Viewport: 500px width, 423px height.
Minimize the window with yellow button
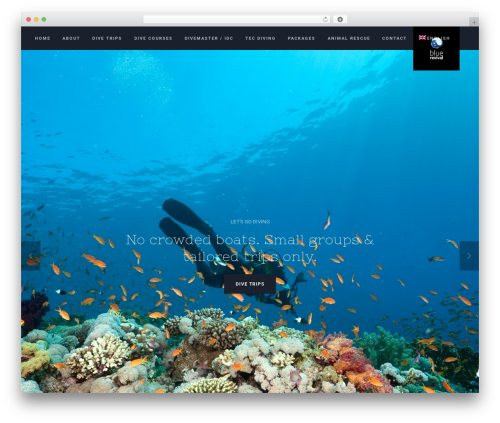[x=36, y=19]
